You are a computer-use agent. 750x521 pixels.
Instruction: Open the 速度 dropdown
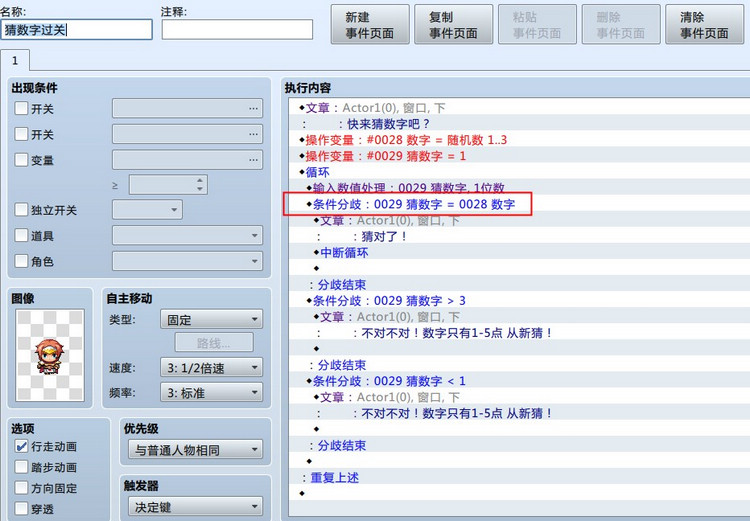click(x=211, y=367)
